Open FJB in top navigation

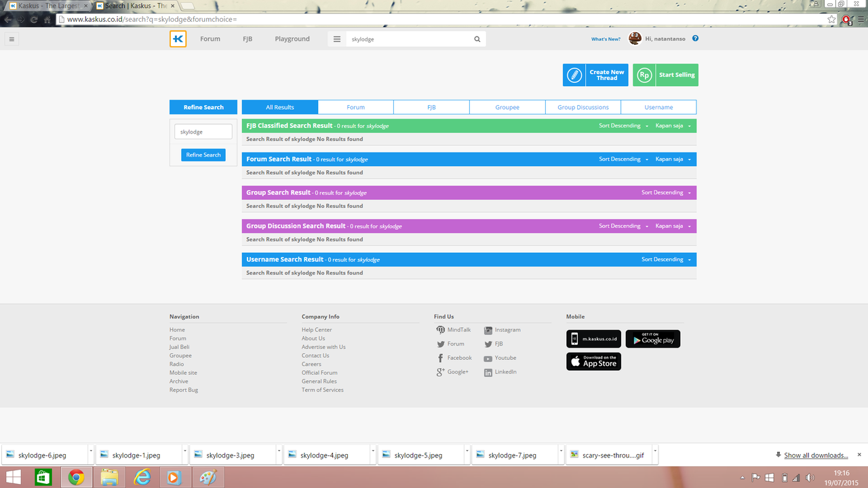(x=248, y=39)
